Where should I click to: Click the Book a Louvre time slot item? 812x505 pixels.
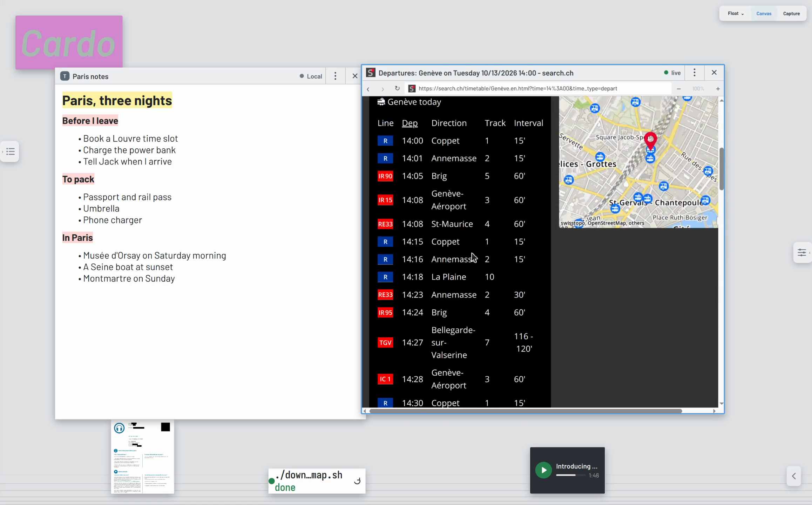click(x=130, y=139)
